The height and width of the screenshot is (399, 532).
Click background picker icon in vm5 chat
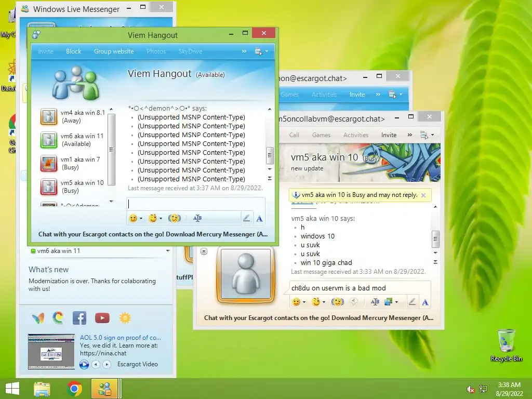(388, 302)
